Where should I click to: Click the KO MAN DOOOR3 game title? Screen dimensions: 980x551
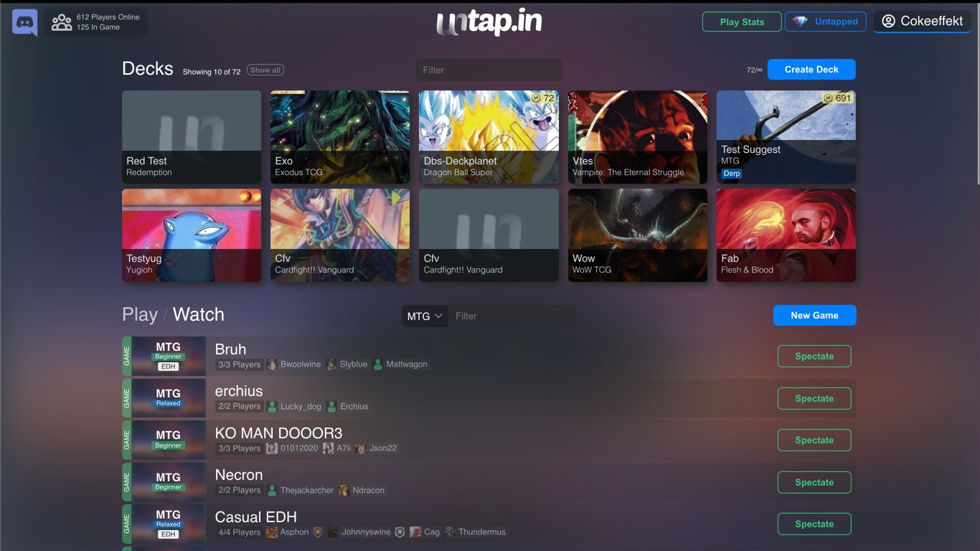coord(278,433)
